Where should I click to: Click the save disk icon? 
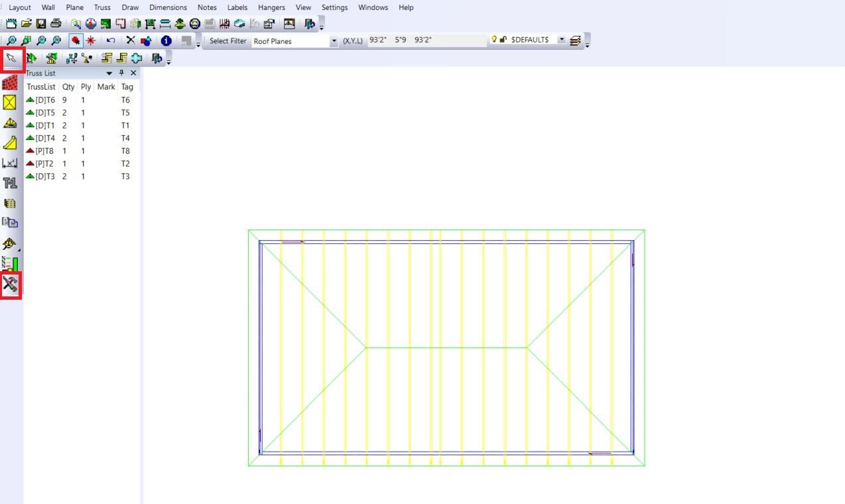click(41, 24)
